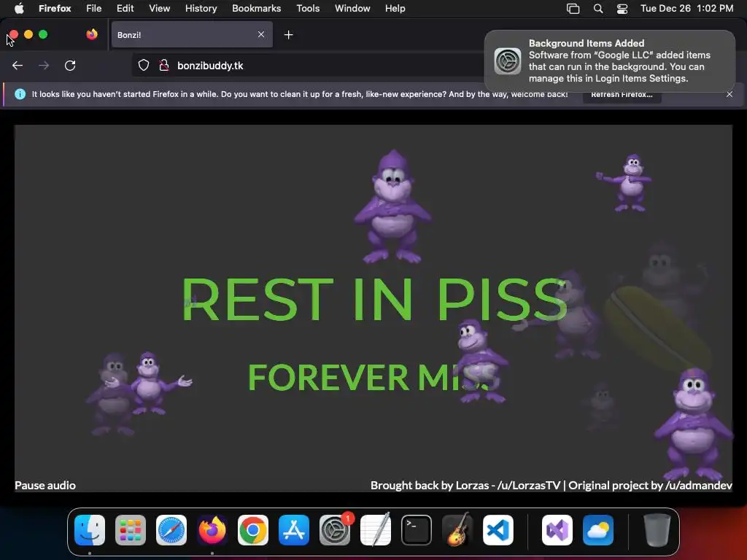Open TextEdit from the Dock
747x560 pixels.
tap(376, 530)
